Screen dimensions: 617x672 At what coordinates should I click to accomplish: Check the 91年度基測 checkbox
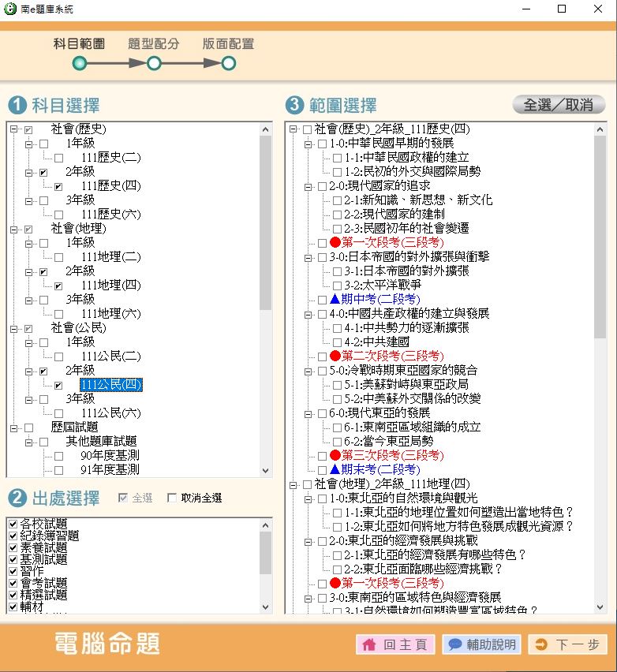pos(58,471)
